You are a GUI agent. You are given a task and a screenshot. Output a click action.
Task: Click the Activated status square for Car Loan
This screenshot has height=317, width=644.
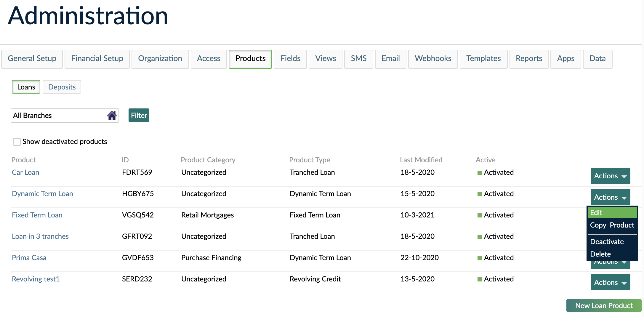[x=479, y=172]
